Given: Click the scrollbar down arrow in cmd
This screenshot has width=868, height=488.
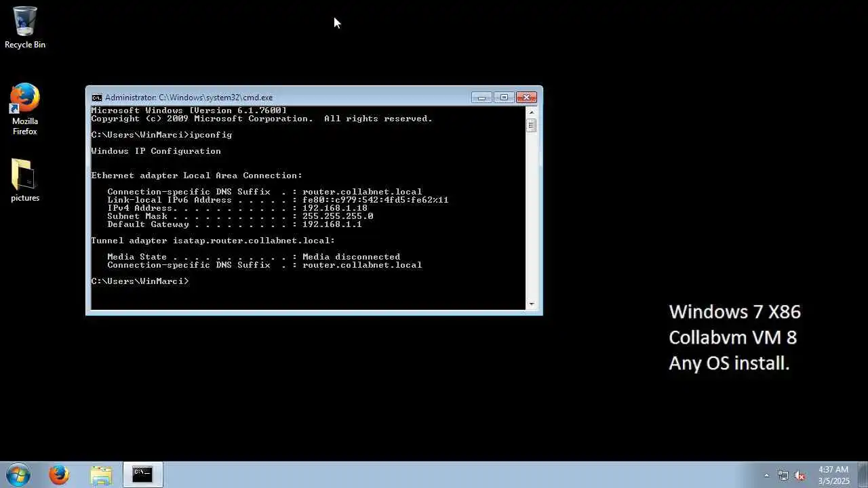Looking at the screenshot, I should (x=532, y=304).
